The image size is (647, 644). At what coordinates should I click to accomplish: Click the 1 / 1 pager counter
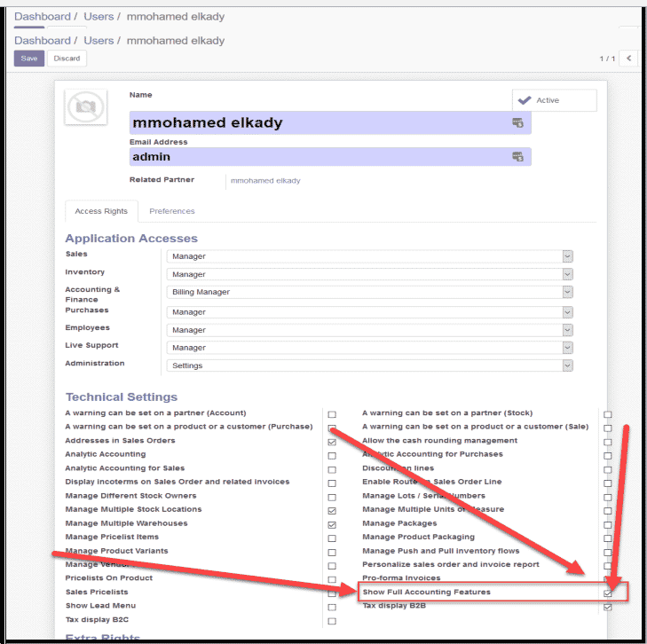tap(607, 59)
